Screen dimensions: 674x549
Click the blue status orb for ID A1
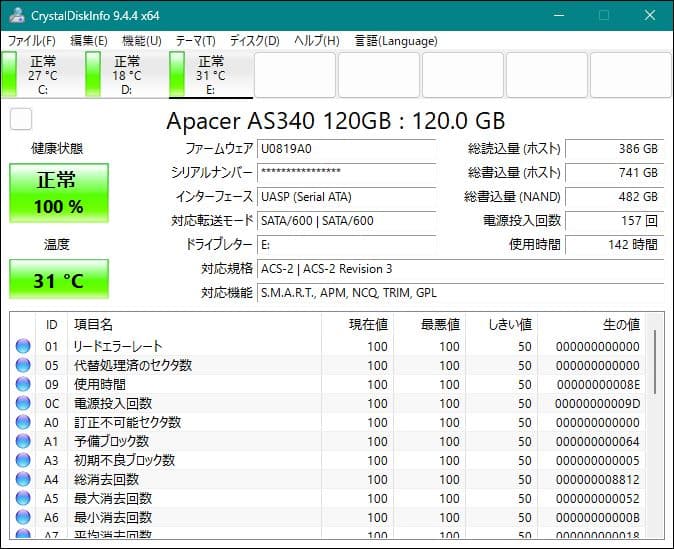click(23, 441)
